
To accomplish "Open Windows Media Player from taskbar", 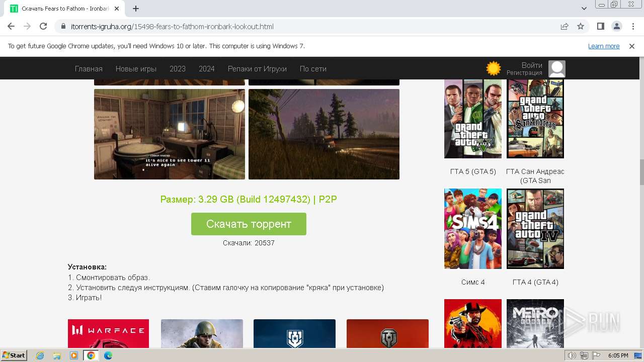I will pyautogui.click(x=74, y=355).
